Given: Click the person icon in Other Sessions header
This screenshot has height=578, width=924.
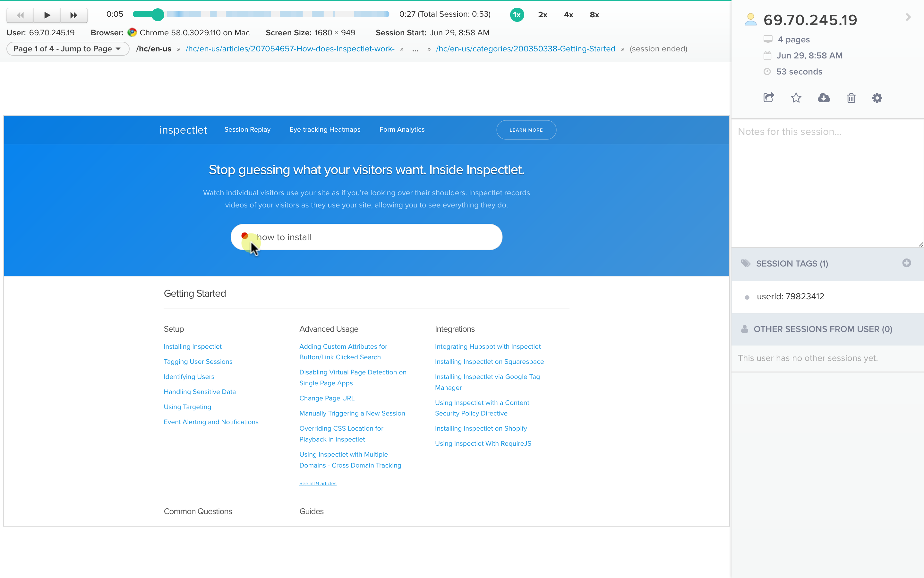Looking at the screenshot, I should point(744,329).
